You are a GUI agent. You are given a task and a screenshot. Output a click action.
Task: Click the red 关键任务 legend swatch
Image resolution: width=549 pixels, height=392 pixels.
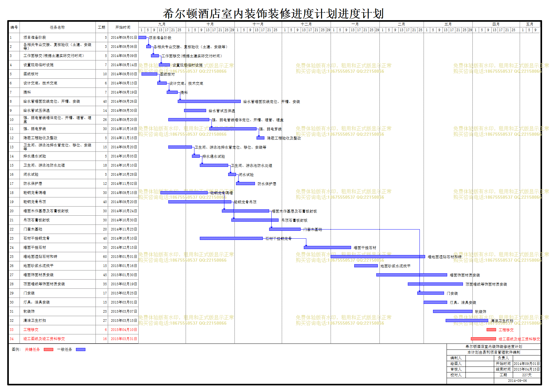pos(49,349)
